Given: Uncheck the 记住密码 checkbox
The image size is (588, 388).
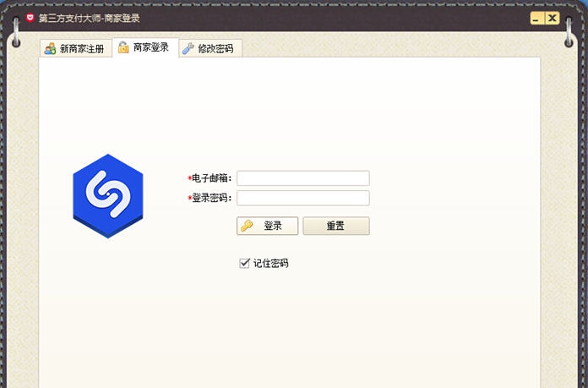Looking at the screenshot, I should pyautogui.click(x=244, y=263).
